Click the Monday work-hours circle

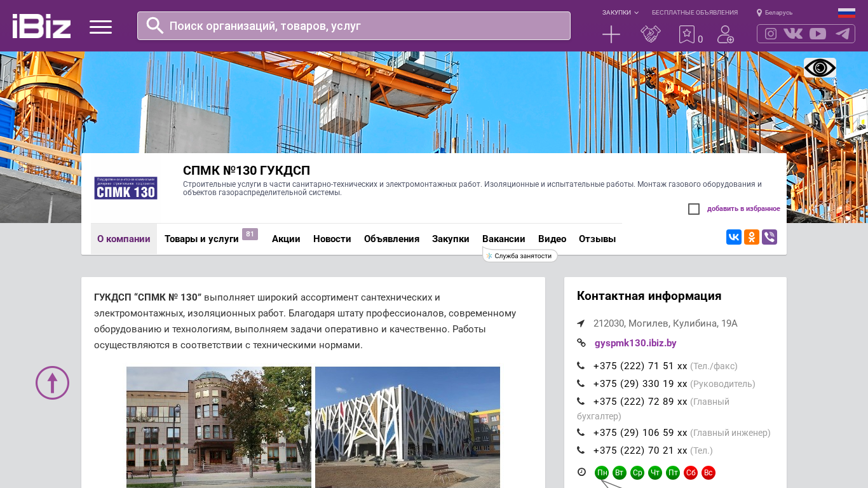602,473
